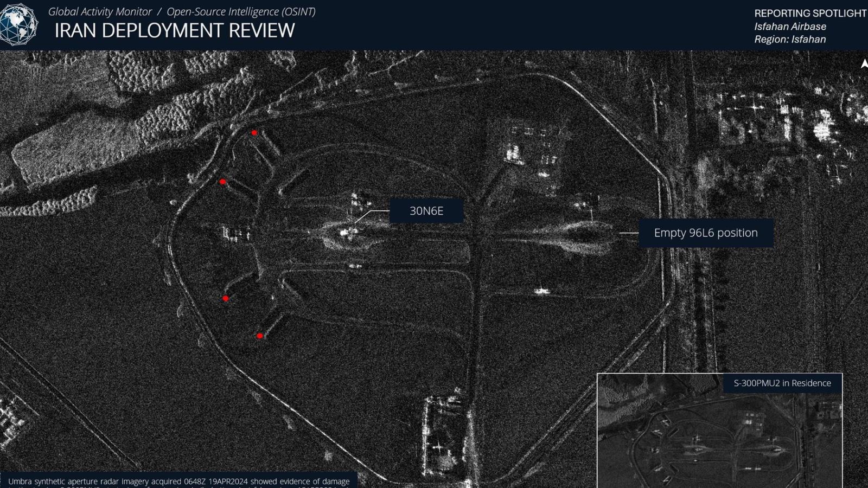Click the Umbra synthetic aperture radar caption
The height and width of the screenshot is (488, 868).
[x=179, y=481]
